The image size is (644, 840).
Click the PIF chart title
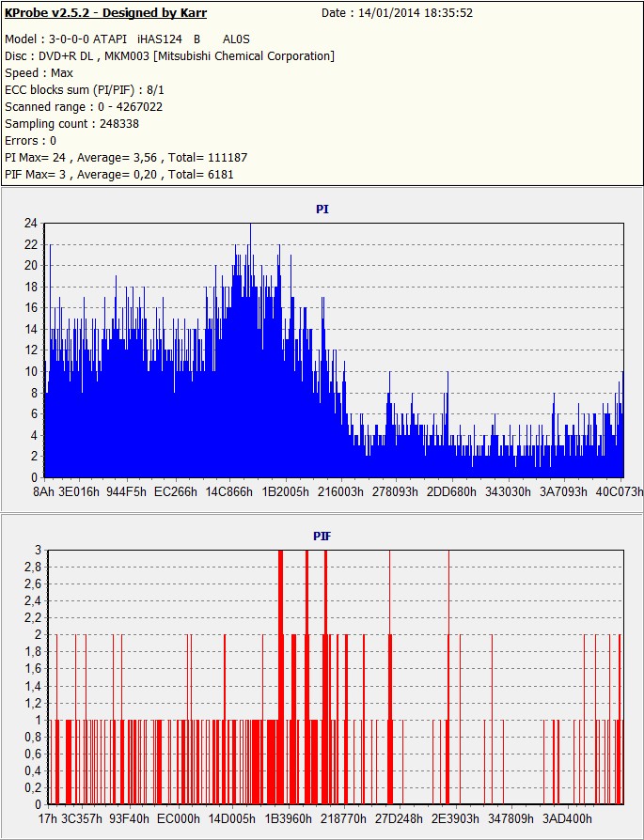coord(322,536)
